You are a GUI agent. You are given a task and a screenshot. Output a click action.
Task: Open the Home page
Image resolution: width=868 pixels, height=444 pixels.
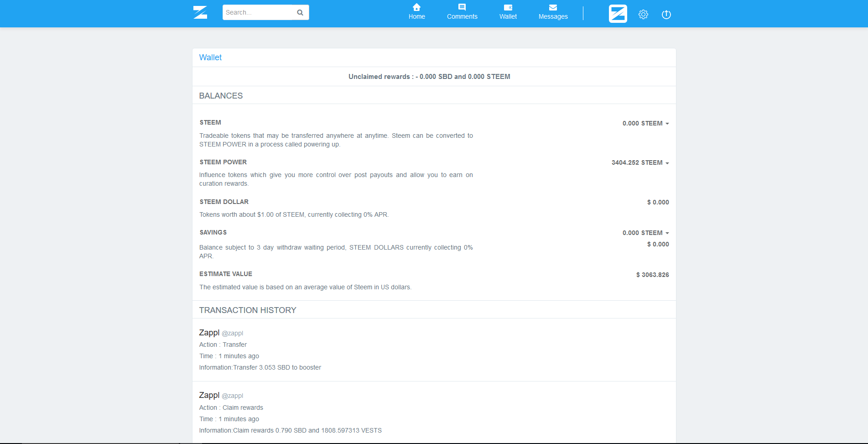tap(416, 12)
